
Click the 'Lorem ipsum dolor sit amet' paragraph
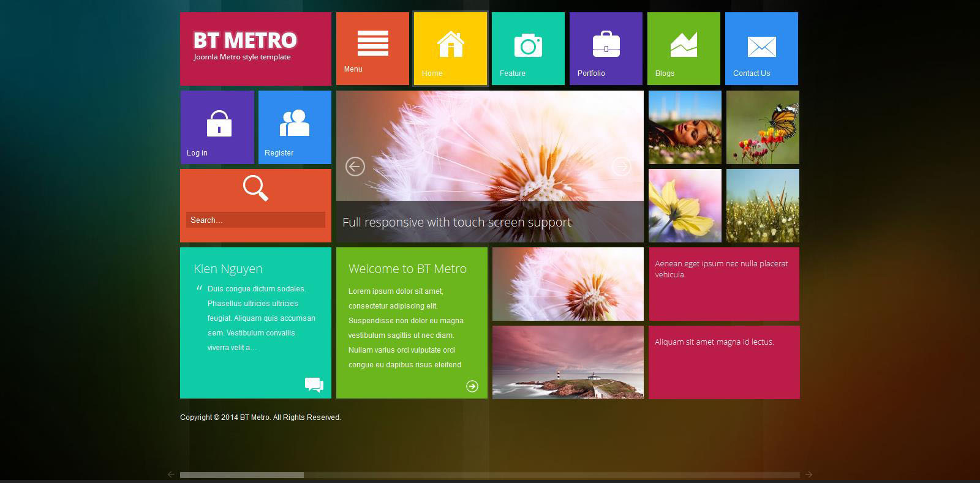(x=406, y=328)
